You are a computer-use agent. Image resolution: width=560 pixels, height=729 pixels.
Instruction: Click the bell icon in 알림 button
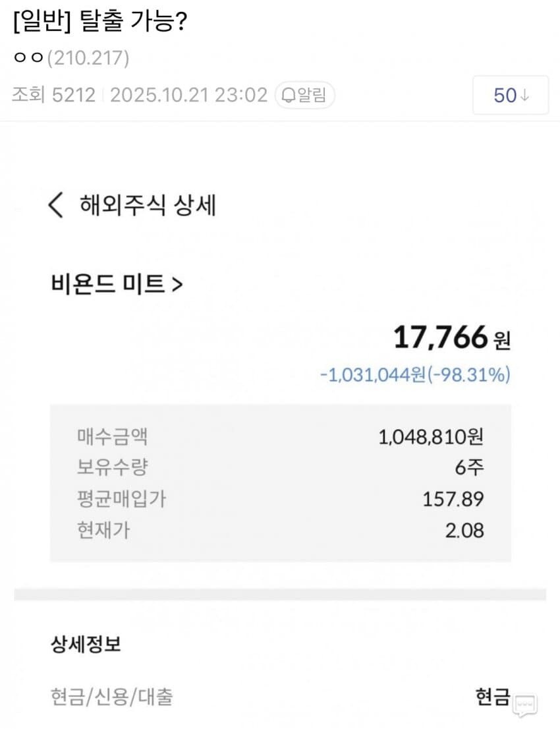[x=288, y=96]
